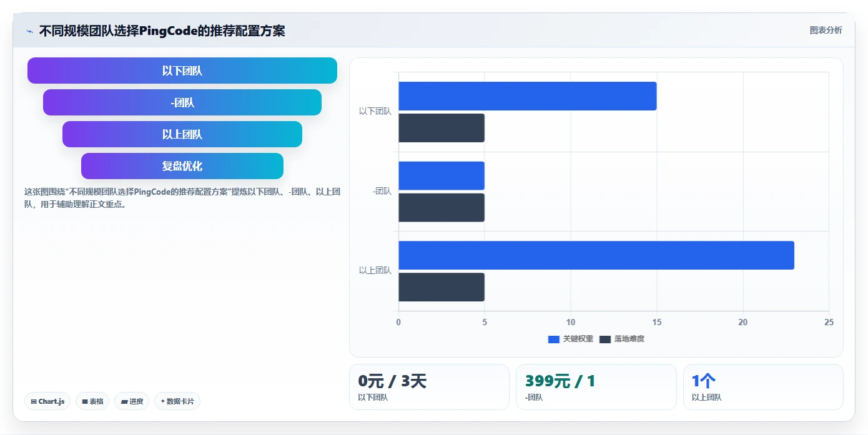Open the 1个 data card
This screenshot has height=435, width=868.
point(763,387)
